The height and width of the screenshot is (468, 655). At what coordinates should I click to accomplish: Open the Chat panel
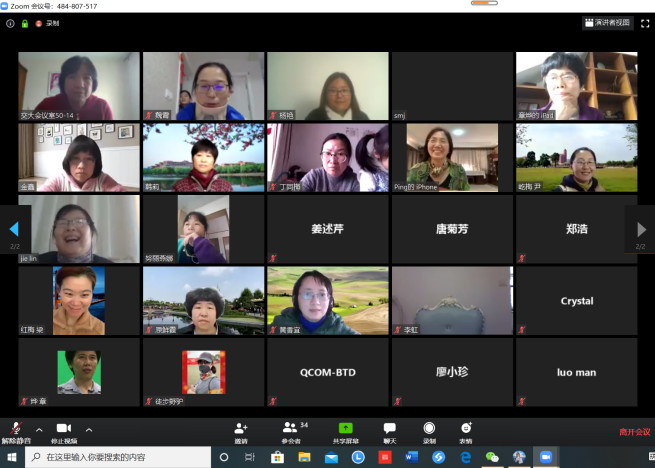coord(389,428)
